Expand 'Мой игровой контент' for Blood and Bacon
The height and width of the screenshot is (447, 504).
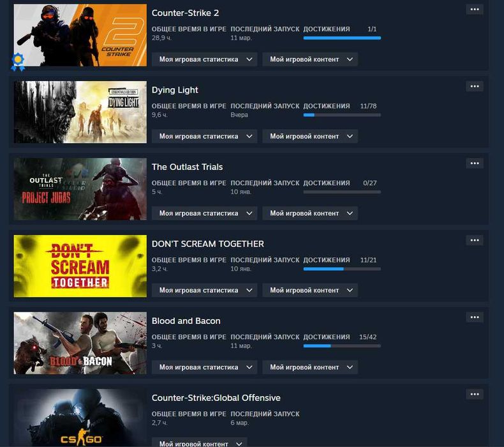(x=310, y=367)
